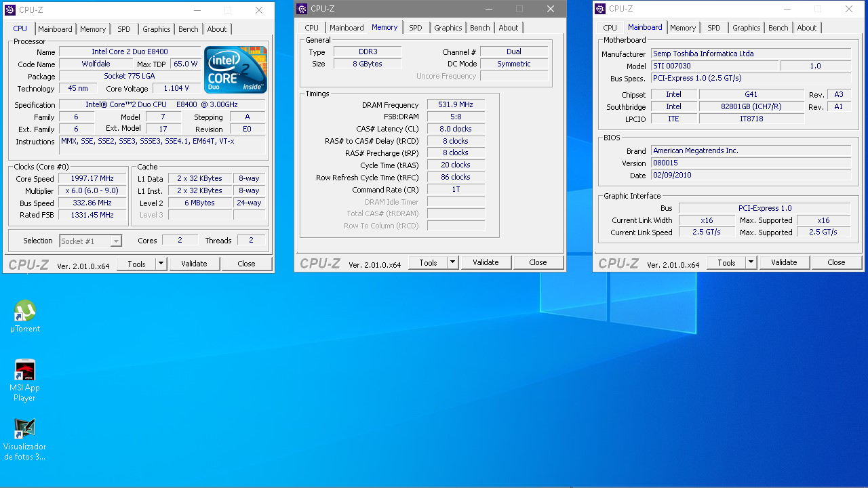Screen dimensions: 868x488
Task: Open About tab in left CPU-Z window
Action: (217, 29)
